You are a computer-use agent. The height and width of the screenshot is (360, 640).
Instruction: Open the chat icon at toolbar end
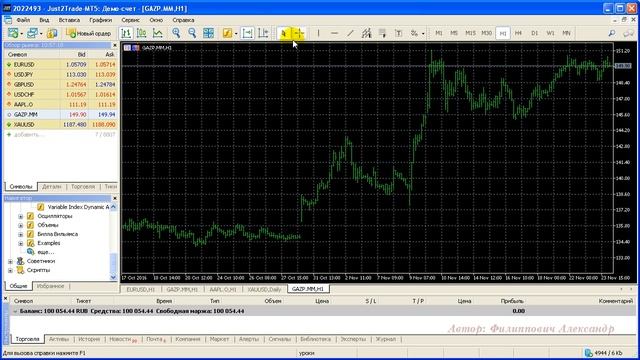[x=629, y=33]
